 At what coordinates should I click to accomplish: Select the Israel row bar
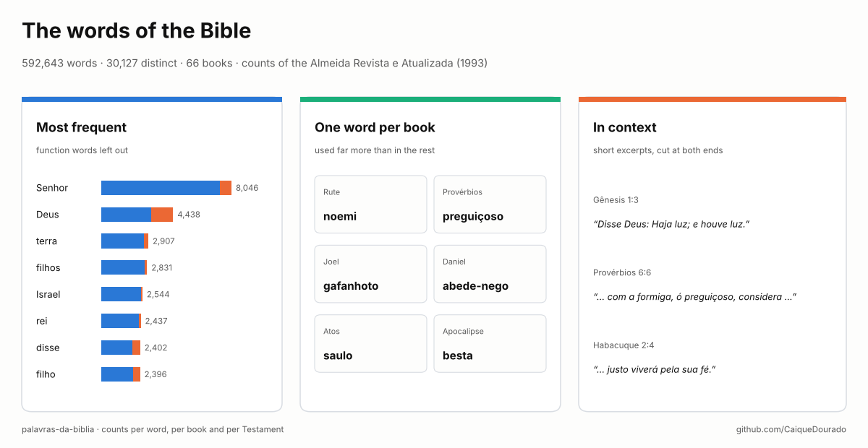pyautogui.click(x=122, y=295)
